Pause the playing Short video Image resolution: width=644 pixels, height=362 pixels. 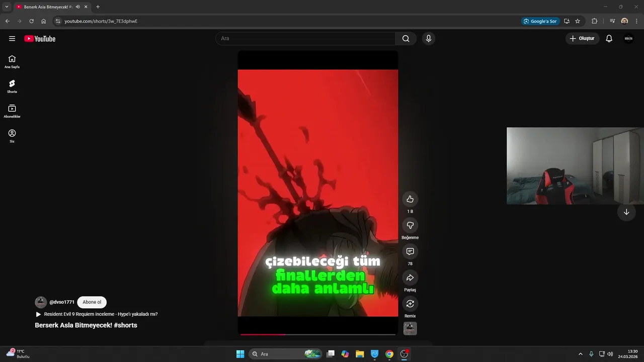318,193
